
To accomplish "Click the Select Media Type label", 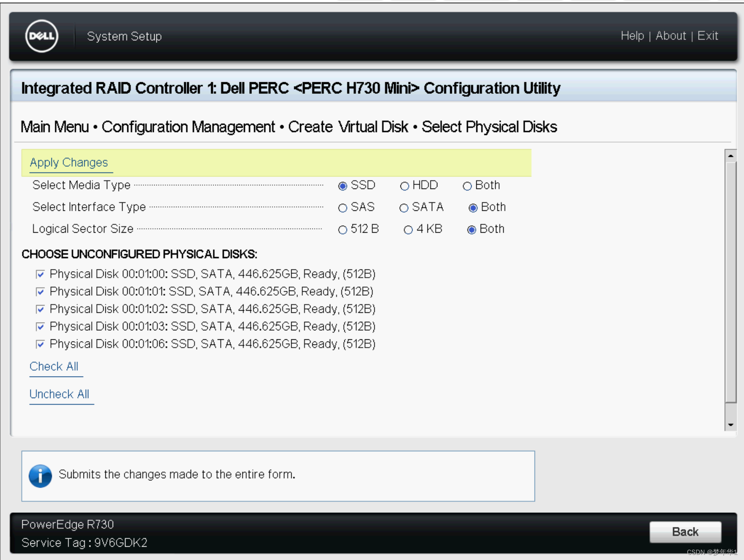I will [81, 185].
